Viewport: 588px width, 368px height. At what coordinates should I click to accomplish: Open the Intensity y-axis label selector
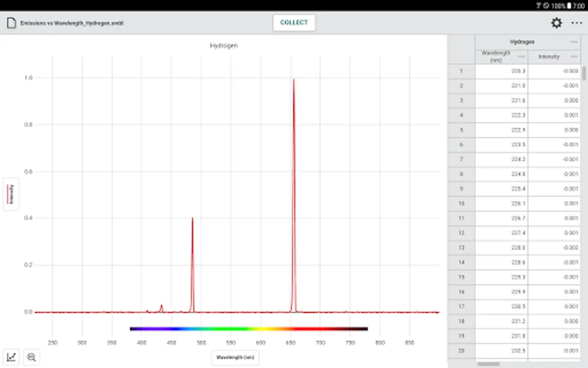[x=11, y=194]
